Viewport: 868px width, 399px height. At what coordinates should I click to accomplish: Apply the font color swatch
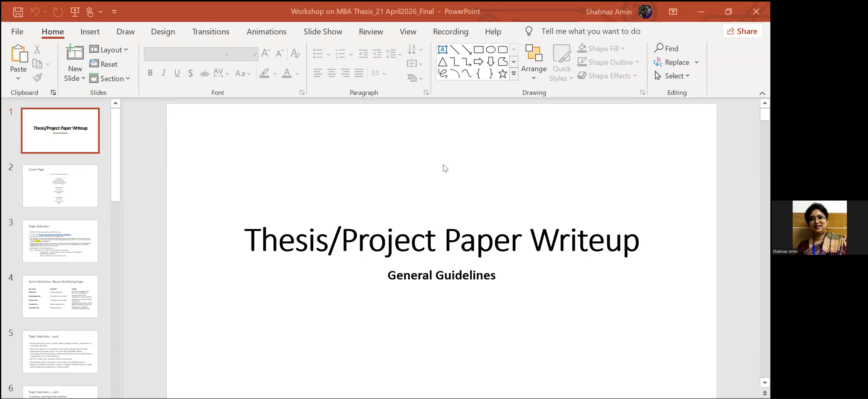tap(287, 73)
